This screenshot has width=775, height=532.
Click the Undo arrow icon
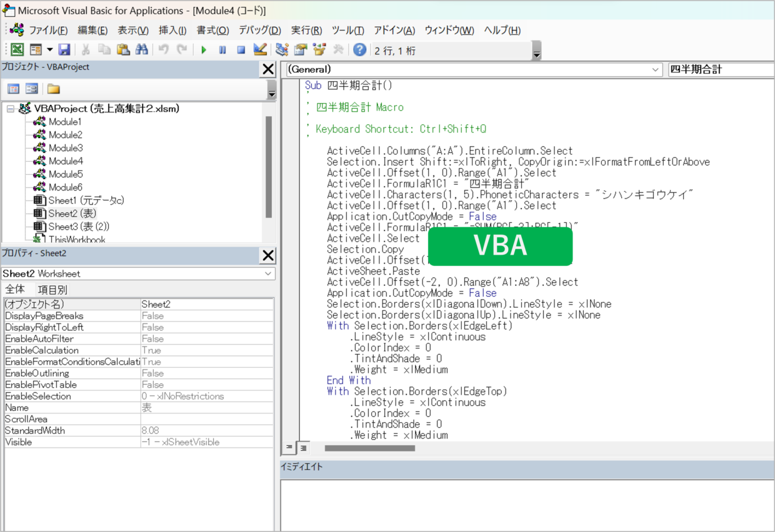click(163, 50)
